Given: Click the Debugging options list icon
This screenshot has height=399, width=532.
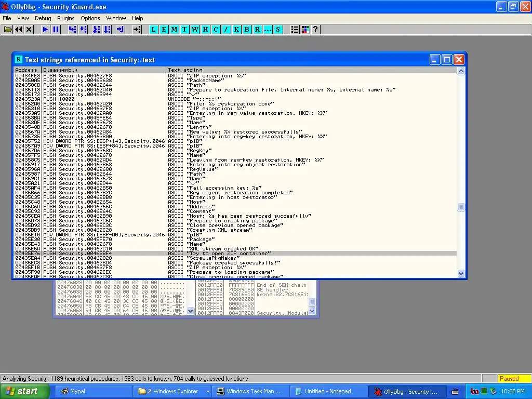Looking at the screenshot, I should (295, 30).
